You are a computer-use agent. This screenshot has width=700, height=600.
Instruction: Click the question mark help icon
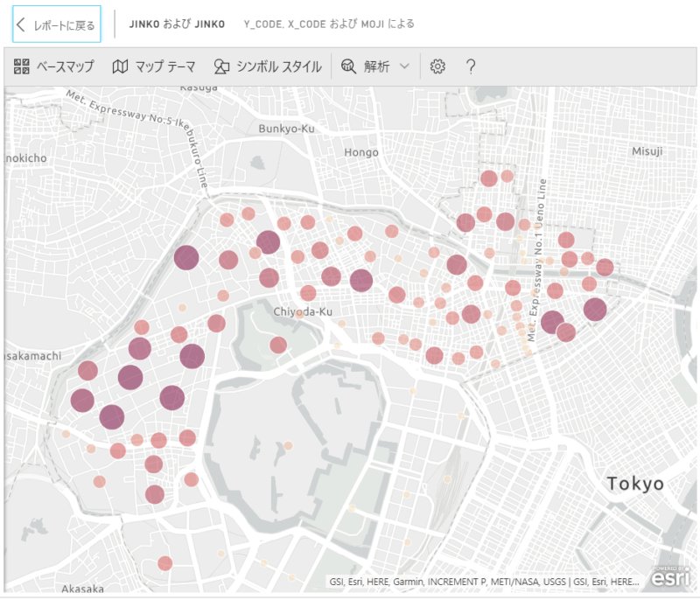click(471, 66)
